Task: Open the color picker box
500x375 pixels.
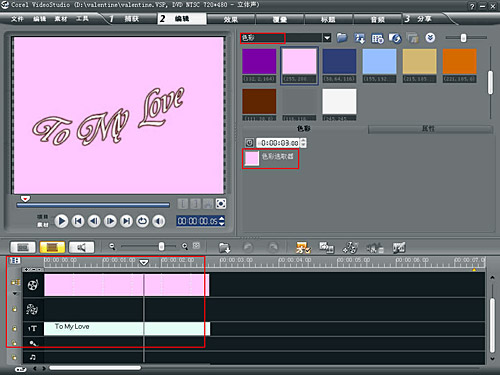Action: [x=252, y=158]
